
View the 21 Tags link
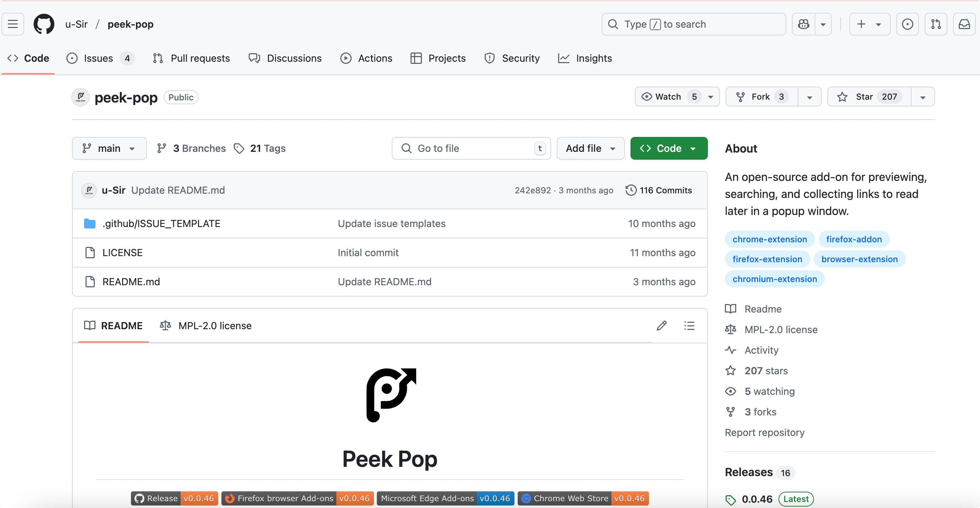point(260,148)
